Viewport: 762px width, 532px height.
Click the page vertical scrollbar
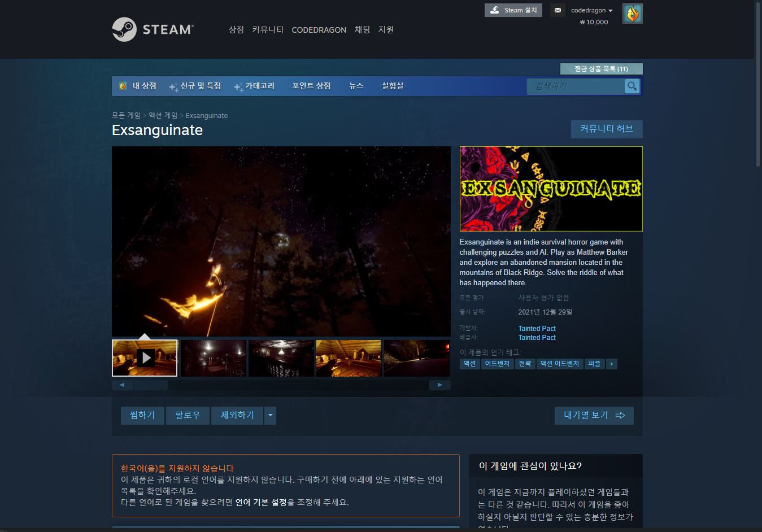[x=758, y=85]
